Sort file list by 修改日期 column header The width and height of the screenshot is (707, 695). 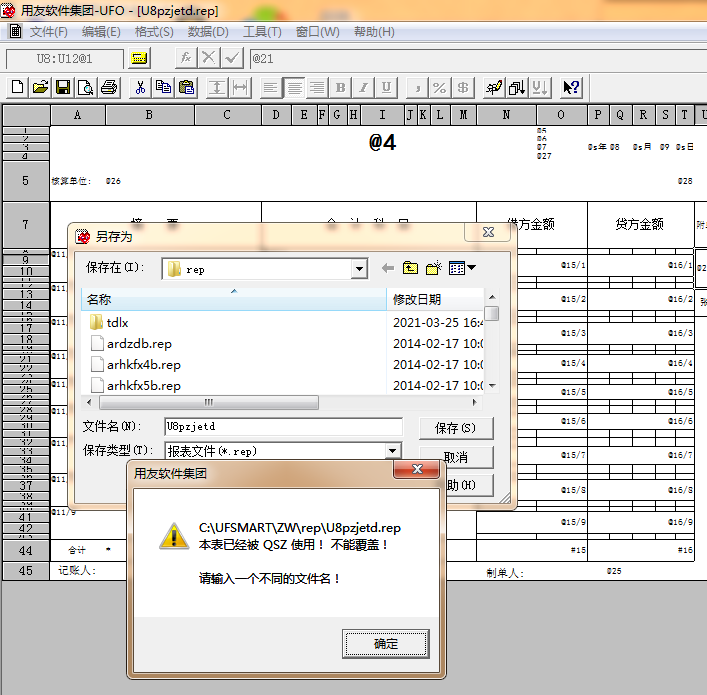pyautogui.click(x=435, y=299)
